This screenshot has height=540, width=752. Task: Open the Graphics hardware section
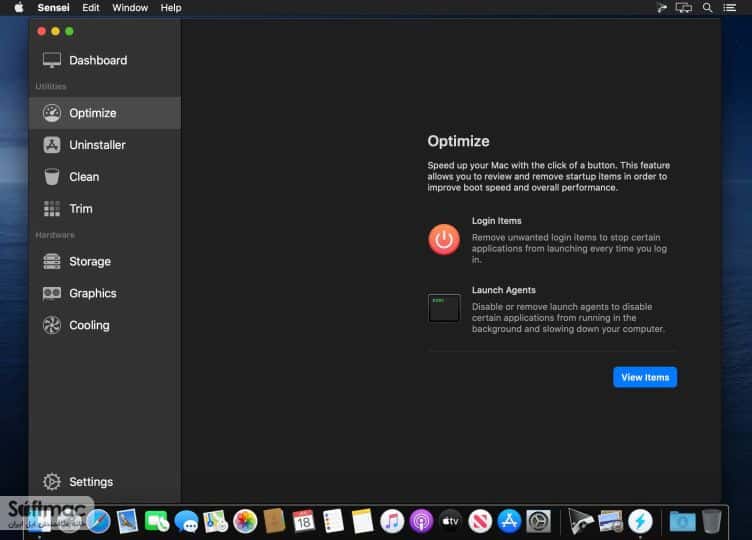105,293
